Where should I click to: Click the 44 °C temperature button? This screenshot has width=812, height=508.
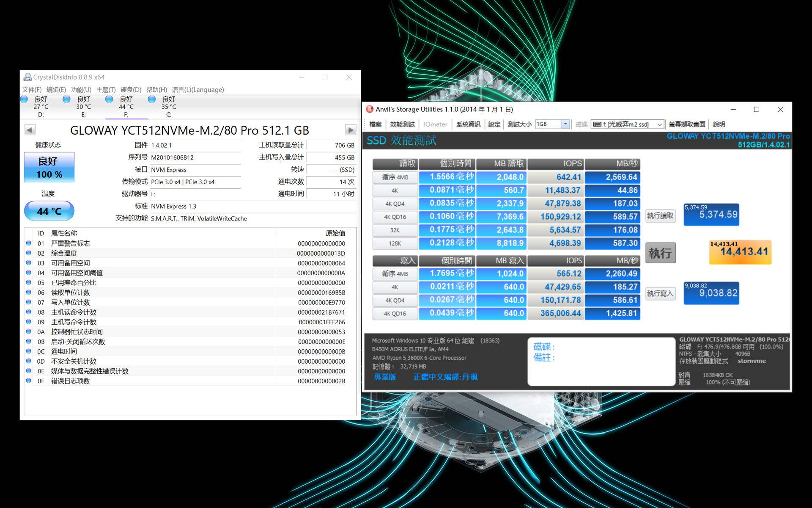pos(49,211)
